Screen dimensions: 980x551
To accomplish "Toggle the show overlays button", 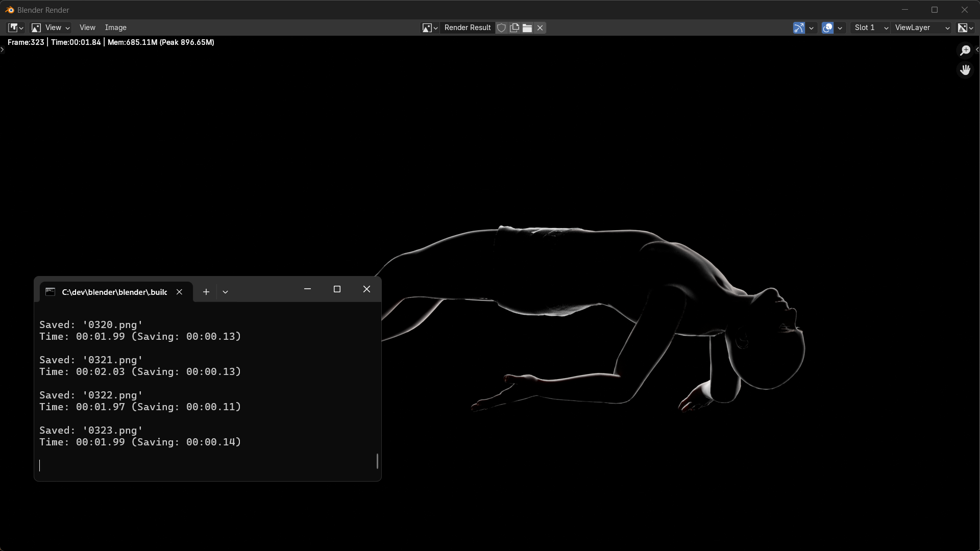I will pyautogui.click(x=827, y=28).
